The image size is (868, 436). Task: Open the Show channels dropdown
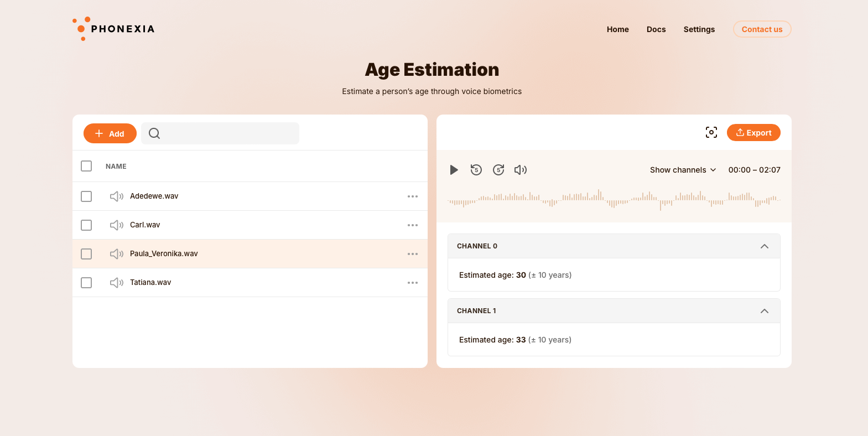(683, 170)
